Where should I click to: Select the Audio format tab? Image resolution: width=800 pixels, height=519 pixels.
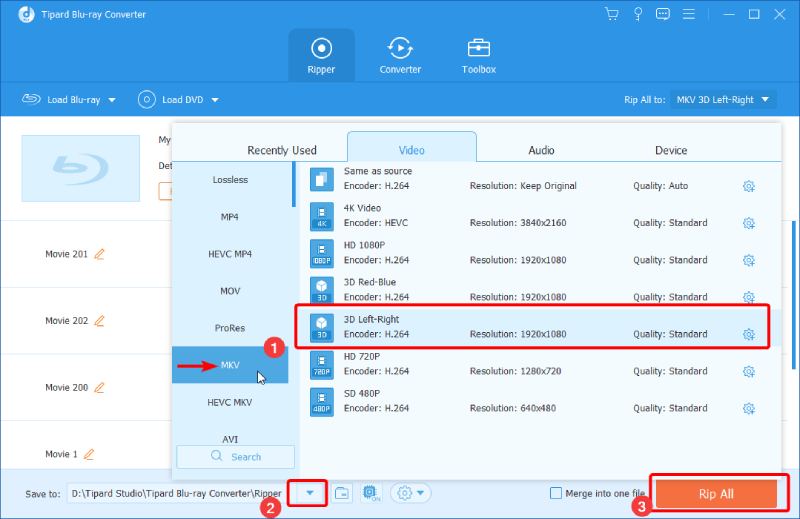pyautogui.click(x=541, y=150)
